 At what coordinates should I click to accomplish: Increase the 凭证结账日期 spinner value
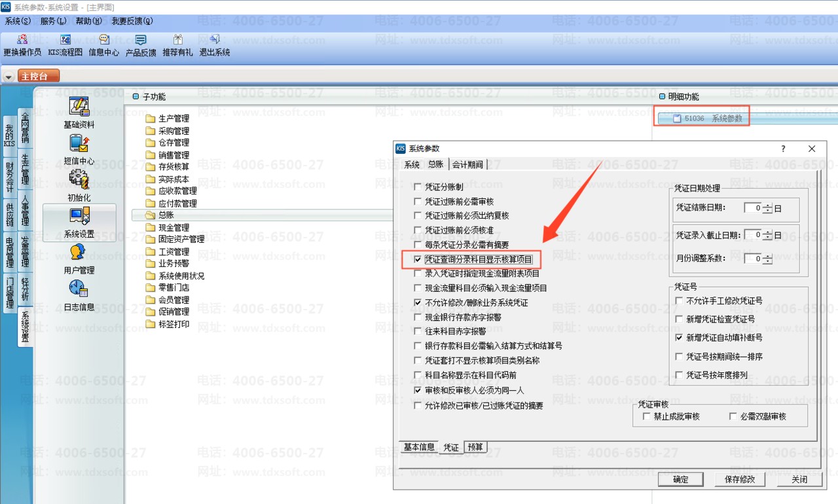click(x=767, y=206)
